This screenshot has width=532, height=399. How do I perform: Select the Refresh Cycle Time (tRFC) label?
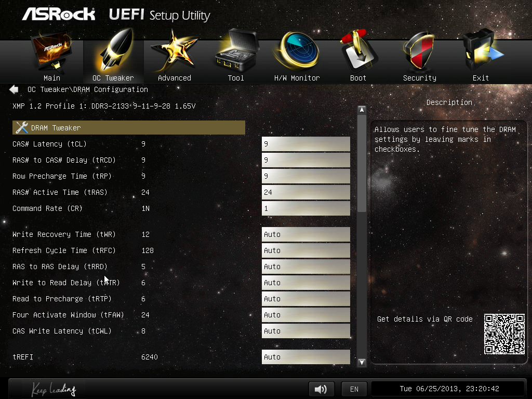(64, 250)
